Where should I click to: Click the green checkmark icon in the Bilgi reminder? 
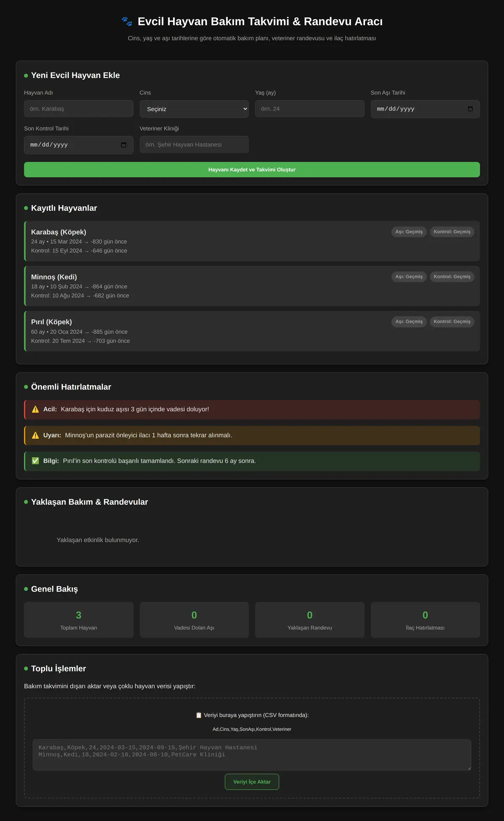35,461
